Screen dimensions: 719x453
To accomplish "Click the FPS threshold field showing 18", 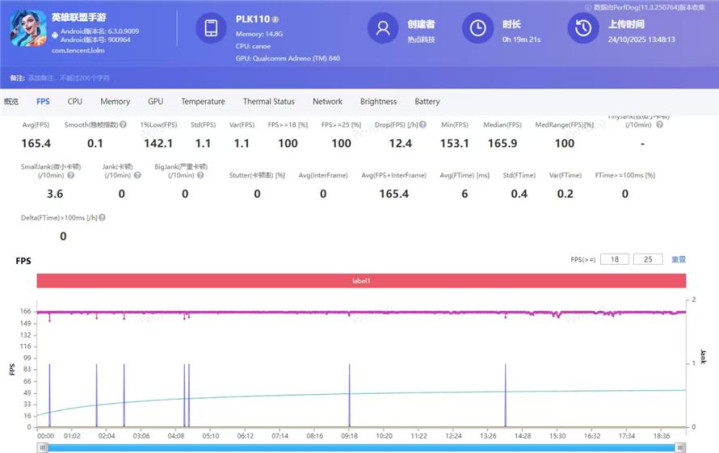I will pos(615,259).
